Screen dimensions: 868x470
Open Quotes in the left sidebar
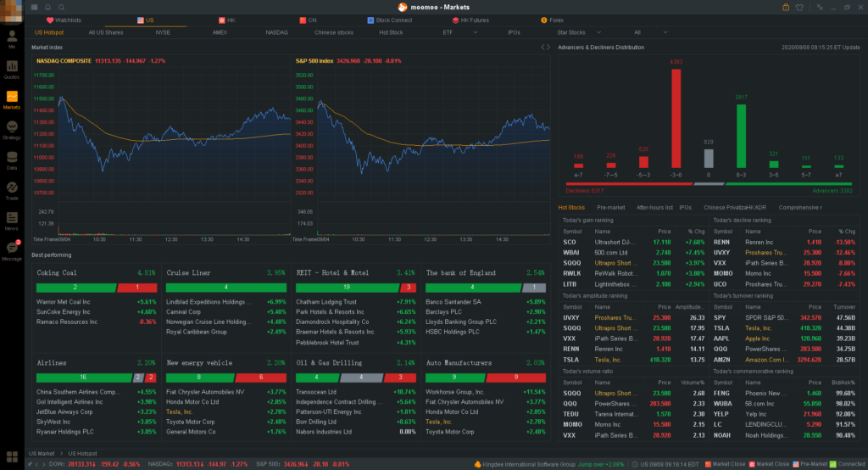(x=12, y=70)
